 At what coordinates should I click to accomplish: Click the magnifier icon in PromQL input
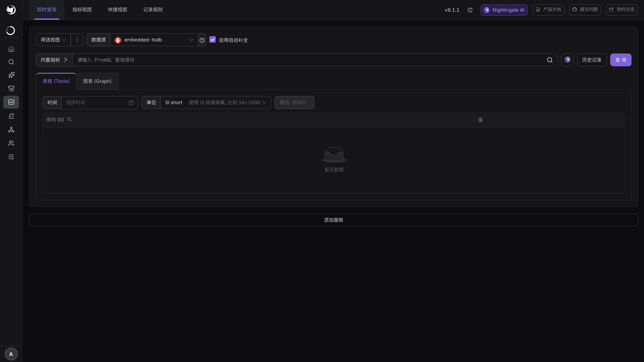(x=549, y=60)
